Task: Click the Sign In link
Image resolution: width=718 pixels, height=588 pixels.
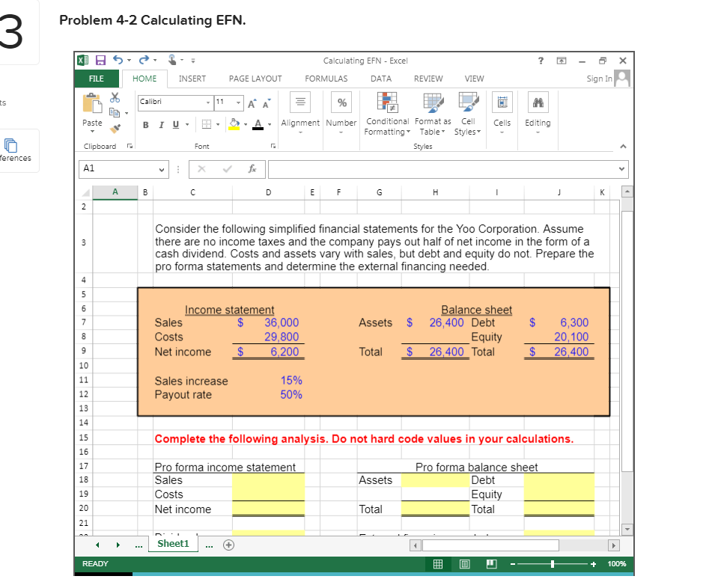Action: coord(599,78)
